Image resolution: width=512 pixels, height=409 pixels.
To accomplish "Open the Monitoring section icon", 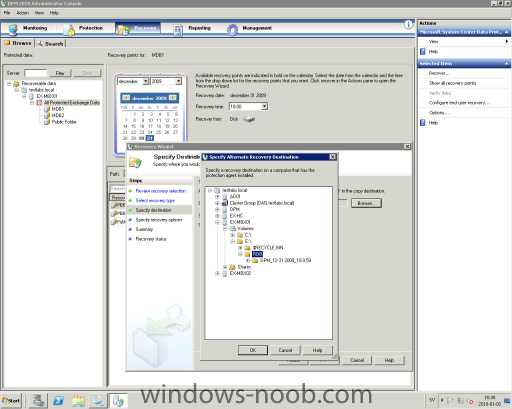I will [13, 30].
